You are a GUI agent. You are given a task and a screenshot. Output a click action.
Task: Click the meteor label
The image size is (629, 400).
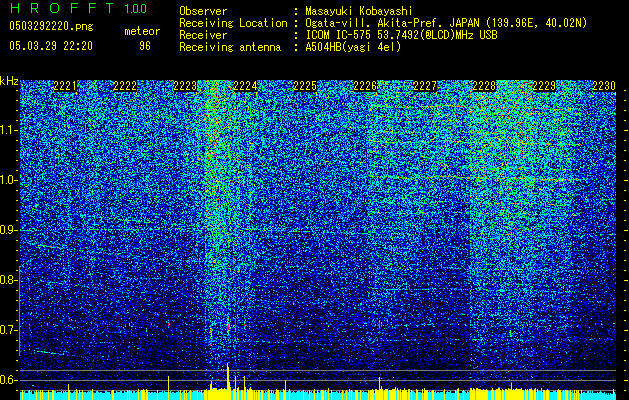click(x=142, y=31)
